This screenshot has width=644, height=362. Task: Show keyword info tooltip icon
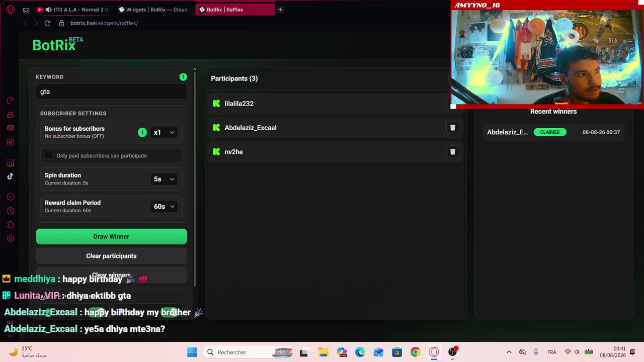[x=183, y=77]
